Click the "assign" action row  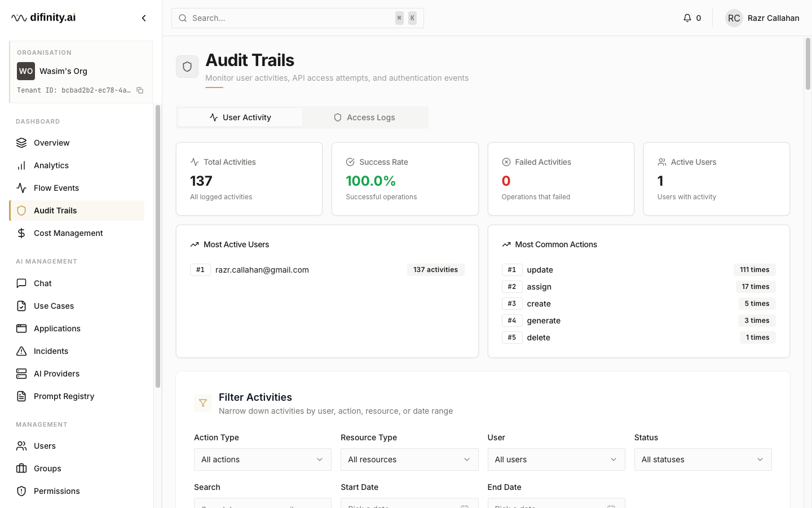[638, 287]
